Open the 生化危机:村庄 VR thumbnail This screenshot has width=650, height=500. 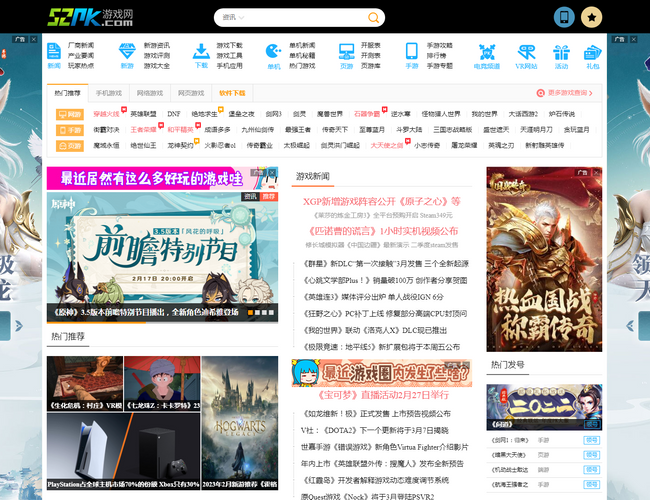[85, 383]
